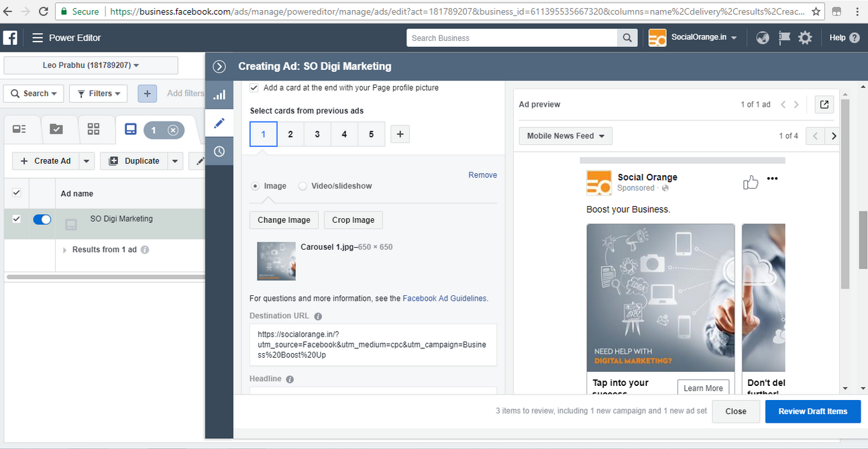Select the edit pencil icon in dark sidebar

(x=219, y=123)
